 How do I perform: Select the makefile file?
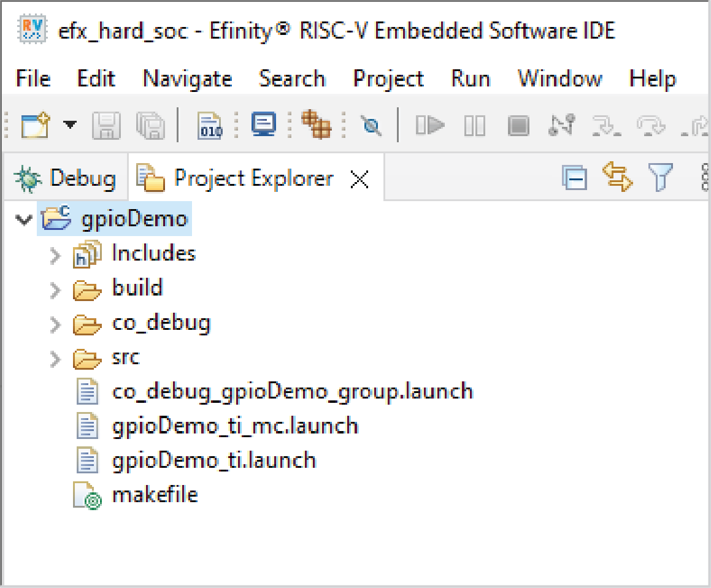(155, 495)
